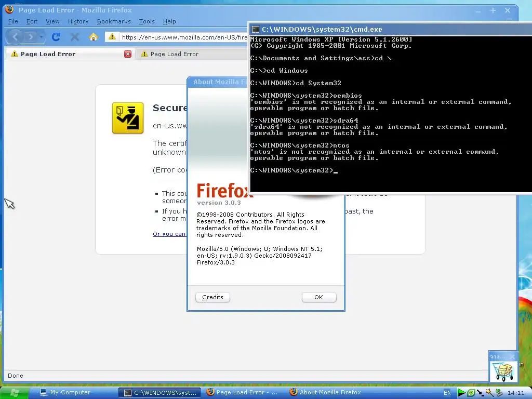Click the Stop loading X button
Image resolution: width=532 pixels, height=399 pixels.
click(75, 37)
